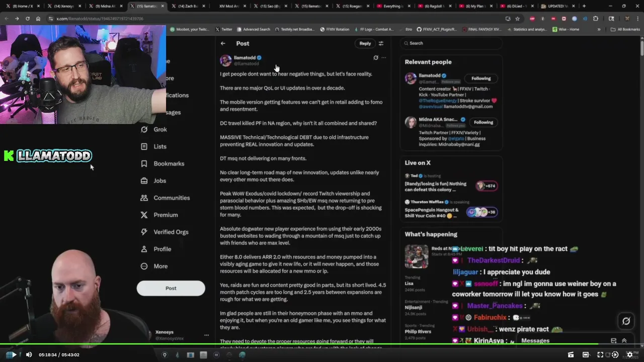Open llamatodd's avatar on the post
The image size is (644, 362).
point(226,60)
